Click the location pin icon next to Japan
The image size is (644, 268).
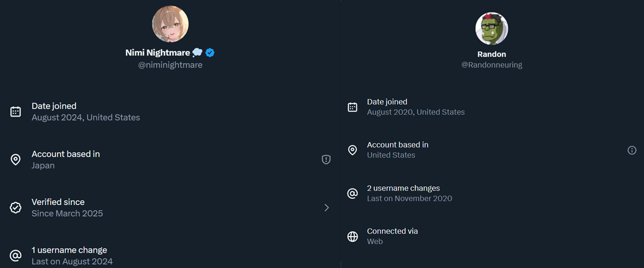[15, 159]
